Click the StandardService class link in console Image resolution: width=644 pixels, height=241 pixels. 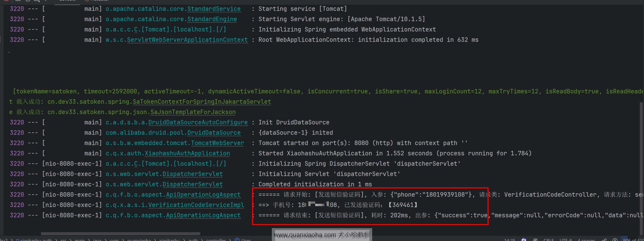(x=214, y=9)
